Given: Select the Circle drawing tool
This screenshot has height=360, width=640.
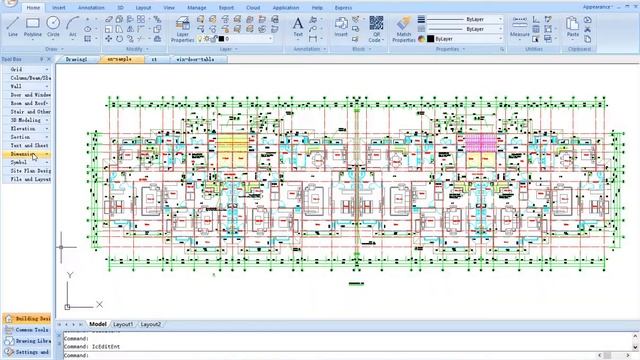Looking at the screenshot, I should pyautogui.click(x=53, y=27).
